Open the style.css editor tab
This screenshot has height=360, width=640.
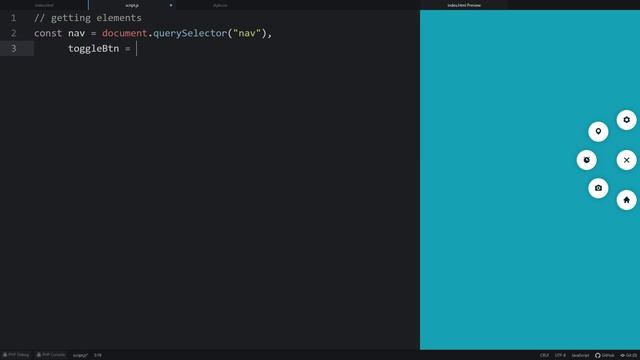(x=220, y=5)
